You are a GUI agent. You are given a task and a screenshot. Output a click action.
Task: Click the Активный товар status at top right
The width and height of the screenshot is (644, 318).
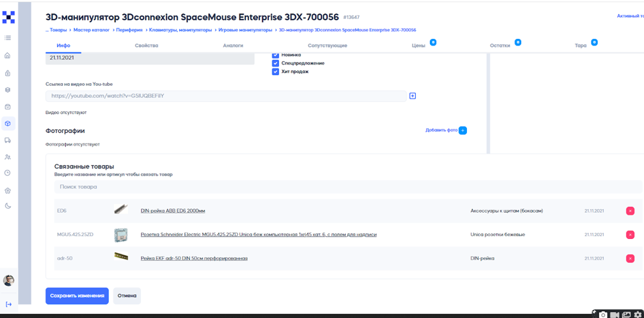click(631, 15)
